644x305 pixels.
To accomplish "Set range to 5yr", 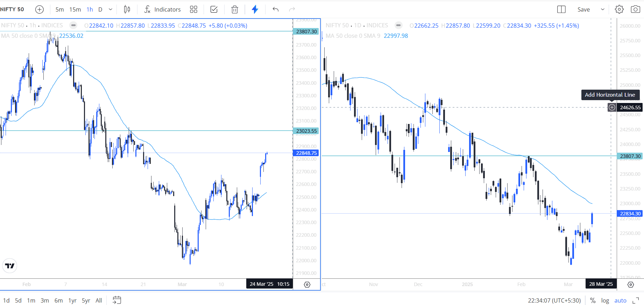I will [86, 300].
